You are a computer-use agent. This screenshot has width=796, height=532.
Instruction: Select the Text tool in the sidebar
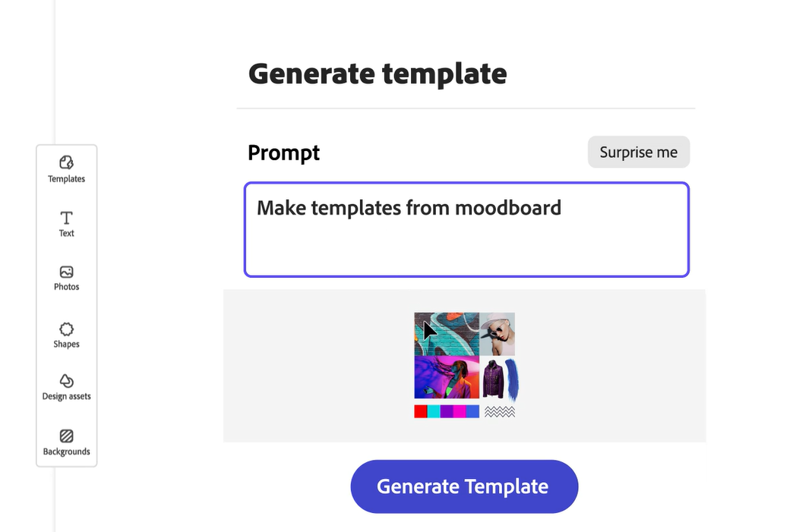point(66,224)
